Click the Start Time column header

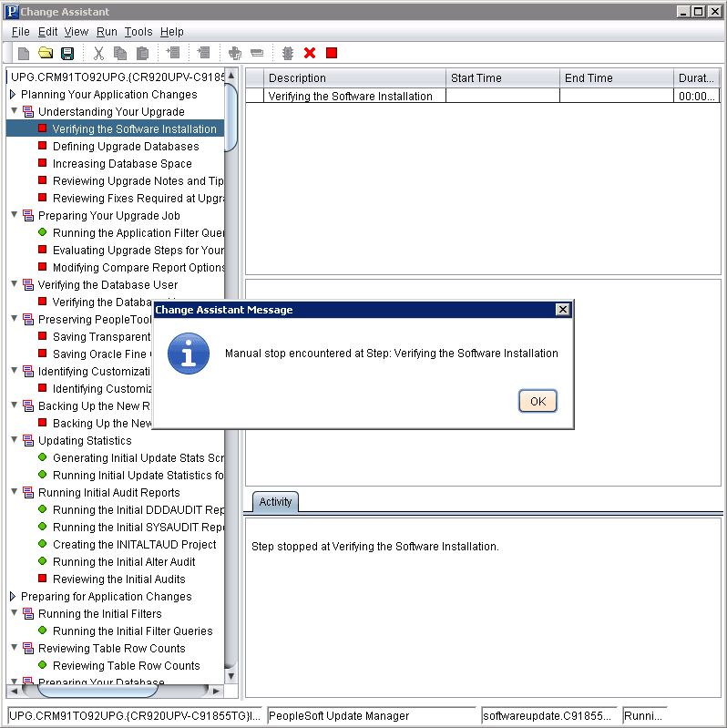(x=503, y=78)
